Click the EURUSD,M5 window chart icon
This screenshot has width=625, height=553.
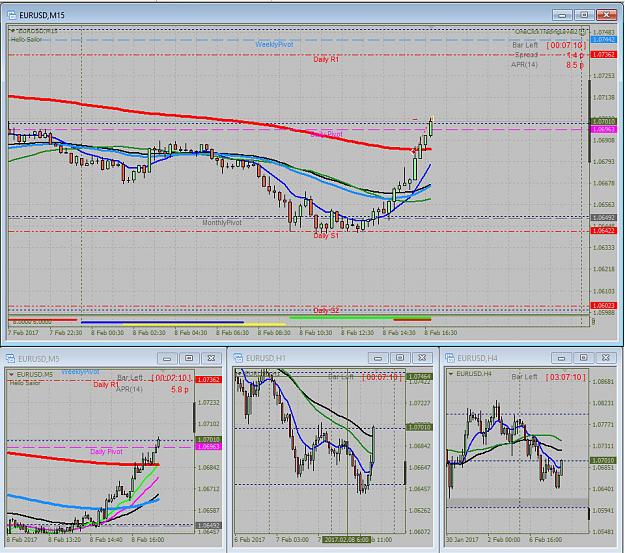(10, 358)
